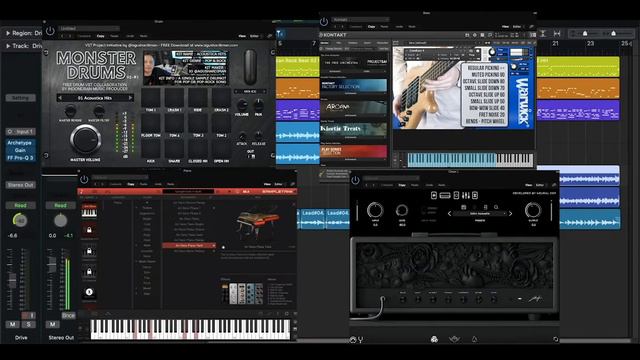
Task: Toggle the OUT switch in Monster Drums
Action: [x=251, y=156]
